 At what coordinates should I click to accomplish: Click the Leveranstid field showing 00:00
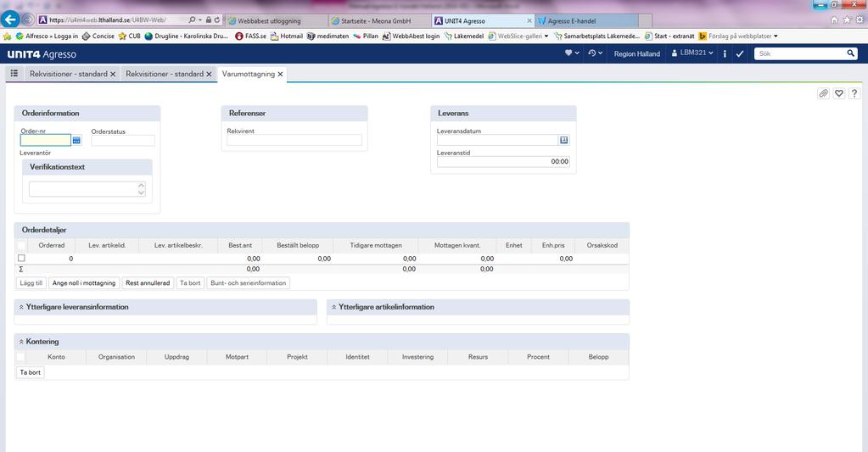pyautogui.click(x=503, y=161)
